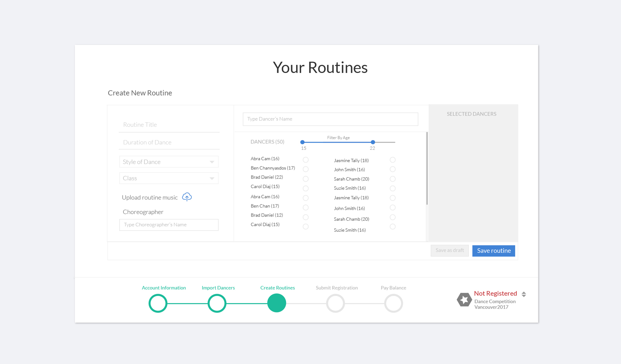The width and height of the screenshot is (621, 364).
Task: Click the Brad Daniel (12) name
Action: pyautogui.click(x=267, y=215)
